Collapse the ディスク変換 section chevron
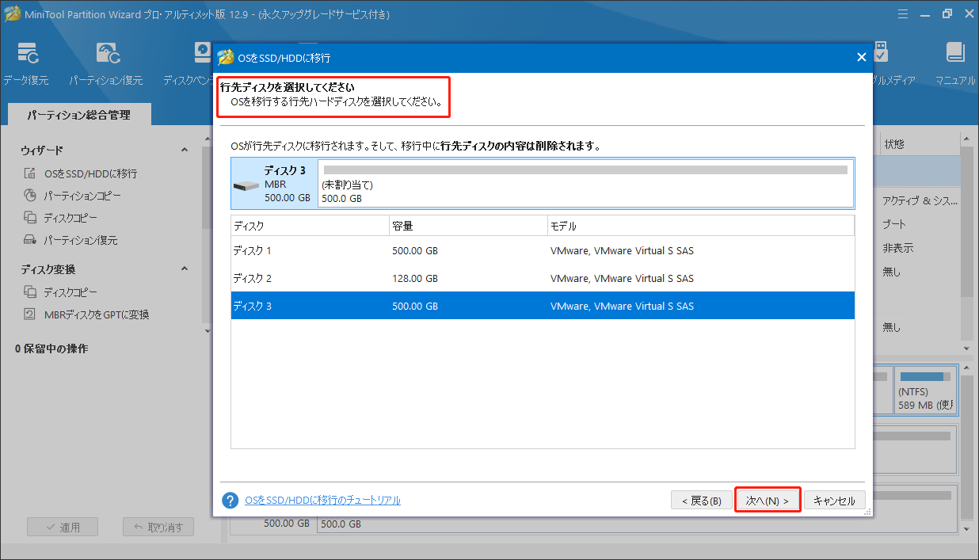This screenshot has height=560, width=979. (185, 269)
